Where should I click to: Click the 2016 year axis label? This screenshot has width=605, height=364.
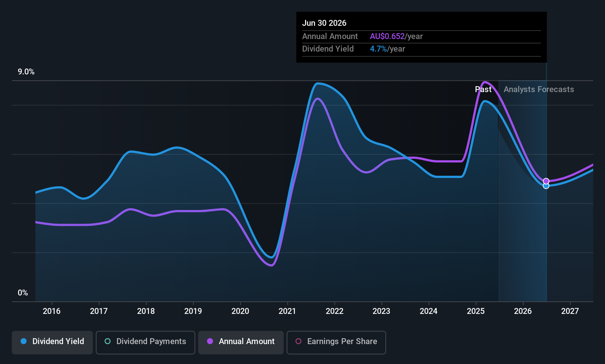click(52, 311)
